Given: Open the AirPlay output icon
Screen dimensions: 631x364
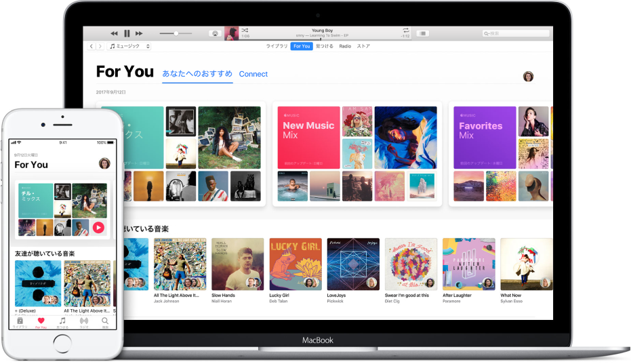Looking at the screenshot, I should [216, 33].
